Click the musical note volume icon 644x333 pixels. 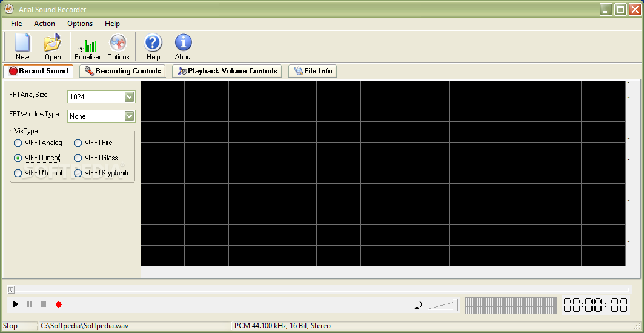418,304
